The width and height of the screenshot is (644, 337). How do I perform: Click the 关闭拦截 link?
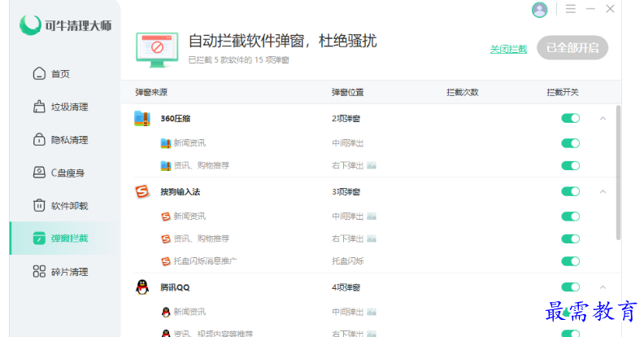508,49
